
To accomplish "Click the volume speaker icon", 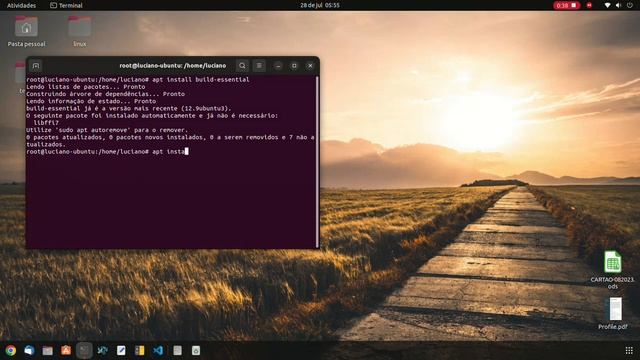I will [x=618, y=5].
